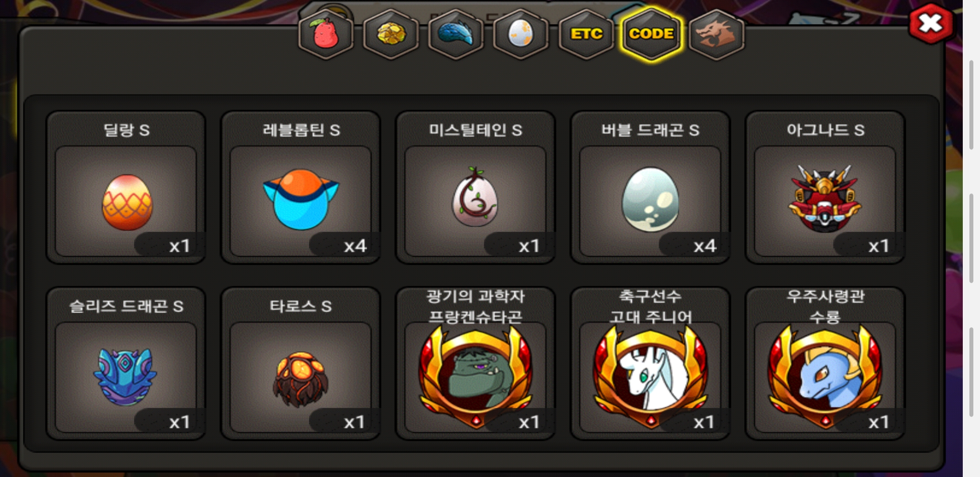Select the gold nugget category icon
This screenshot has height=477, width=980.
(x=391, y=34)
